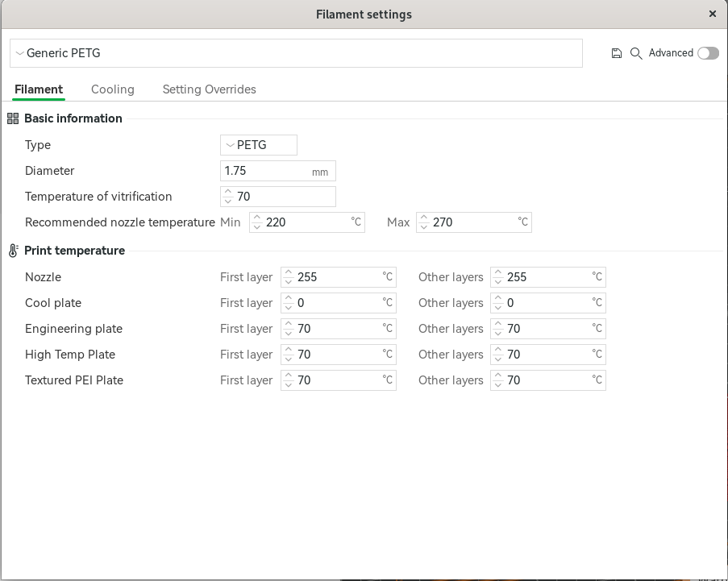Close the Filament settings dialog
The height and width of the screenshot is (581, 728).
point(713,14)
